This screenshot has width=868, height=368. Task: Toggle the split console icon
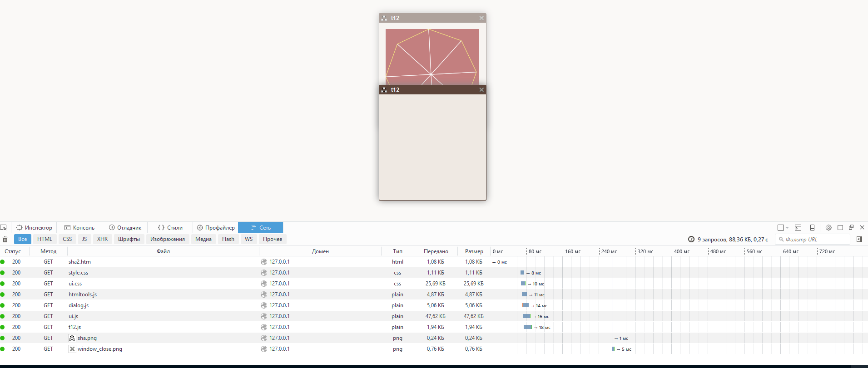[x=798, y=227]
